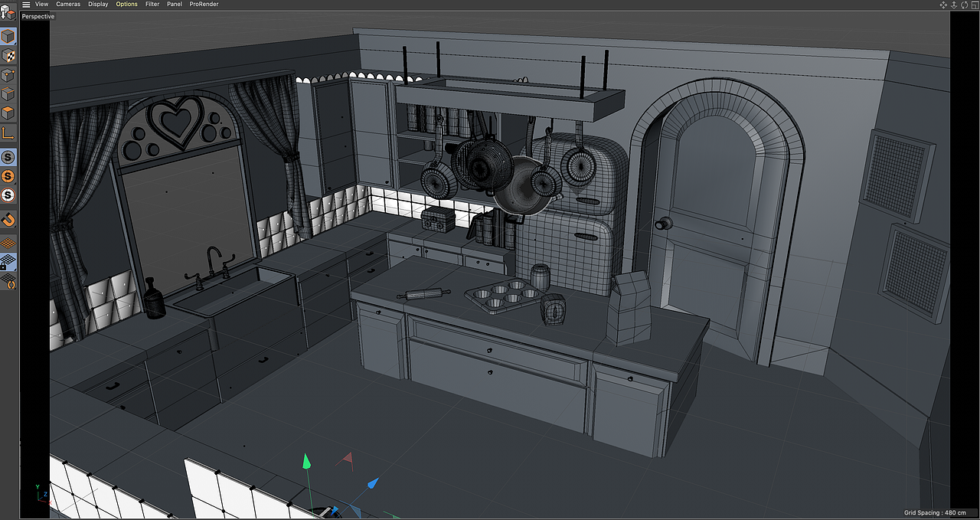980x520 pixels.
Task: Select the milk carton object
Action: 629,308
